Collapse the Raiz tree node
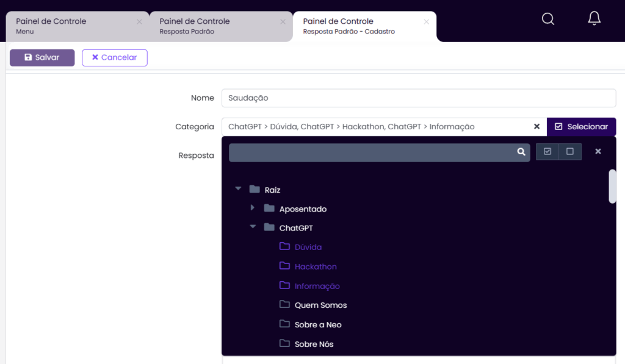This screenshot has height=364, width=625. [x=239, y=188]
